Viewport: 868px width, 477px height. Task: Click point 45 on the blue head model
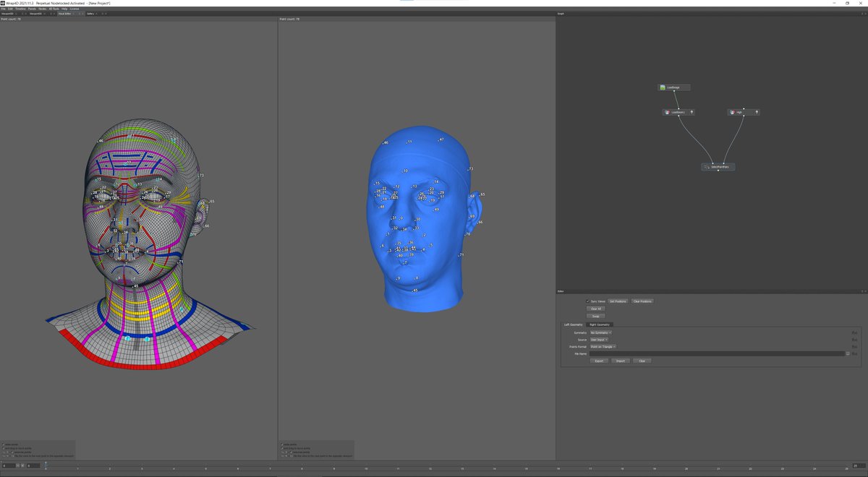click(x=414, y=291)
